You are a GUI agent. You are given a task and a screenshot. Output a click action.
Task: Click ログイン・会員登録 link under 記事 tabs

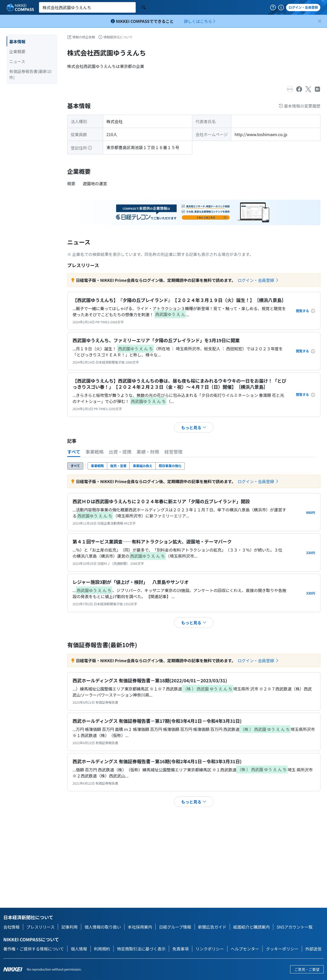click(x=258, y=482)
